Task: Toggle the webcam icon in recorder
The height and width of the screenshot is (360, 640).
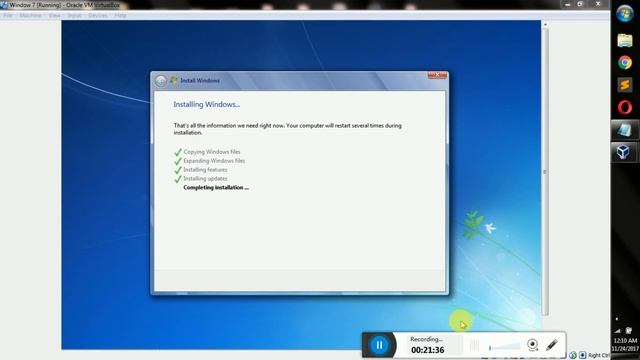Action: (x=532, y=345)
